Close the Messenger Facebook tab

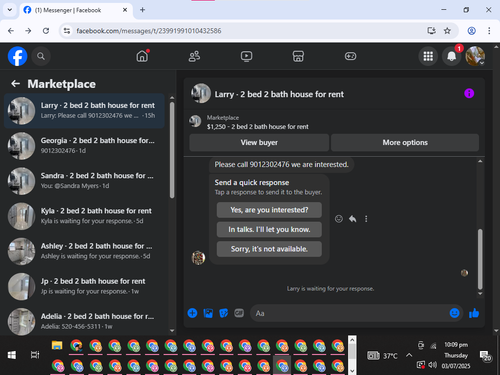coord(125,10)
